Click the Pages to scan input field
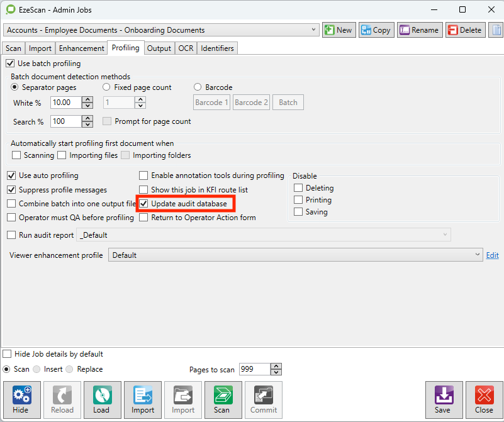 coord(254,369)
